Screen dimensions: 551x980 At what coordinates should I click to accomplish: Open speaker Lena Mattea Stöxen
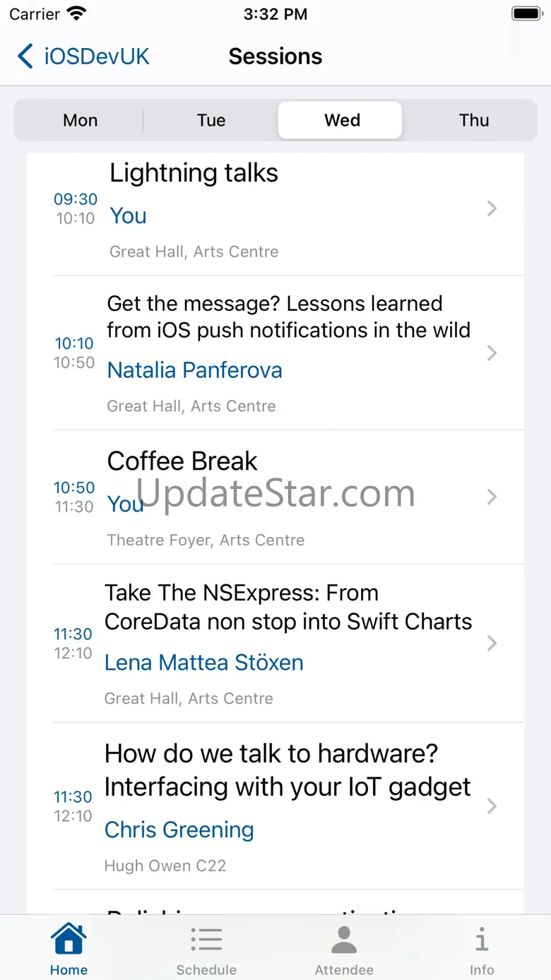[204, 662]
